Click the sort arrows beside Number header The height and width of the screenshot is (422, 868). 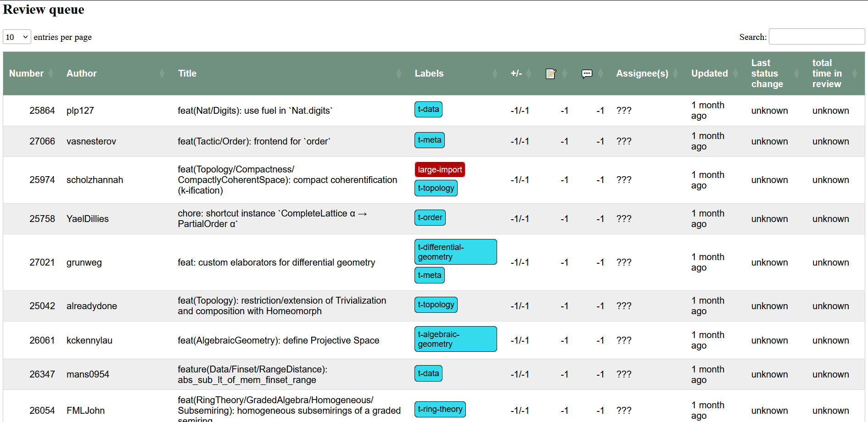point(51,73)
